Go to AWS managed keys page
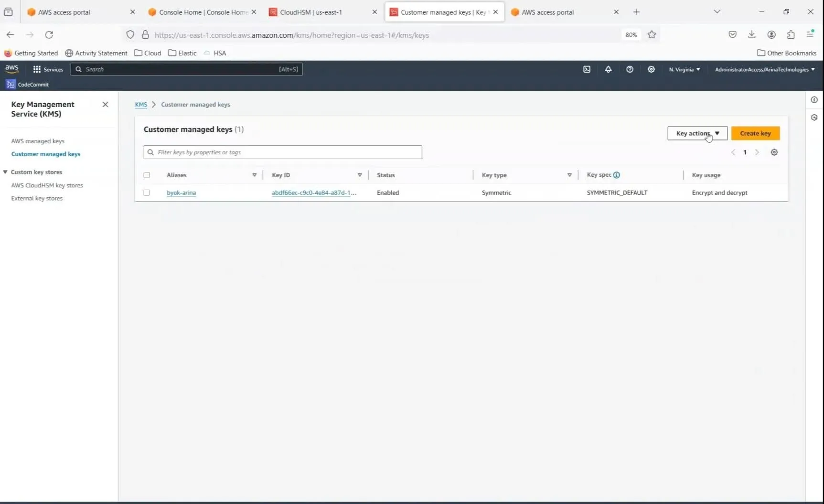Viewport: 824px width, 504px height. [x=38, y=141]
